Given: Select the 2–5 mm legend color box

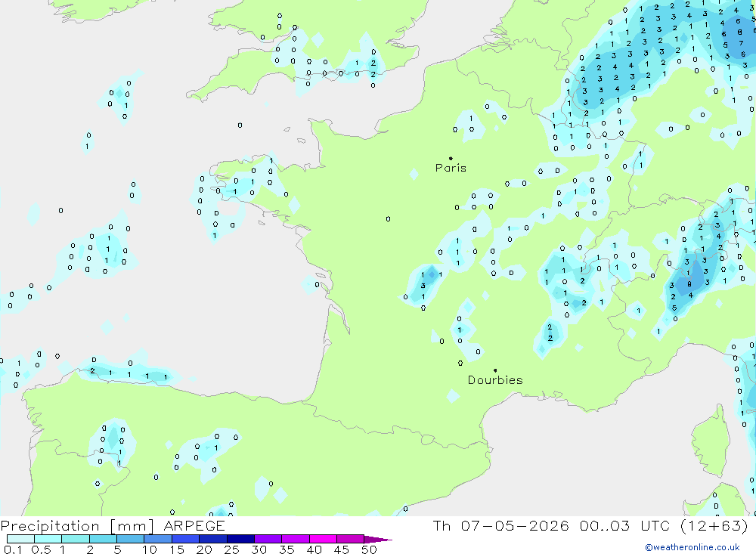Looking at the screenshot, I should click(103, 539).
